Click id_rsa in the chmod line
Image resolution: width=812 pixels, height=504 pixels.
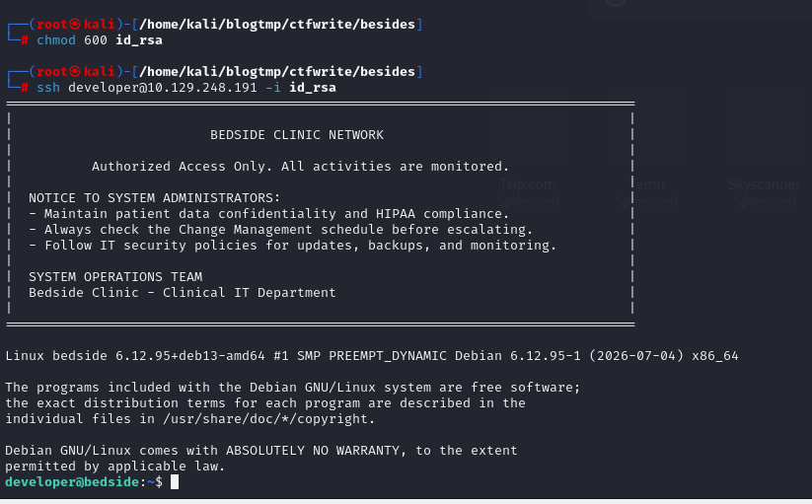(139, 40)
